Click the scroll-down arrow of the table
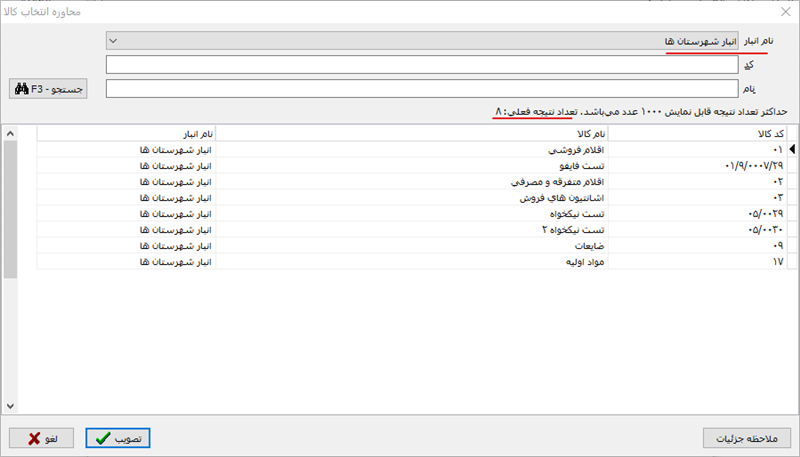800x457 pixels. (10, 406)
